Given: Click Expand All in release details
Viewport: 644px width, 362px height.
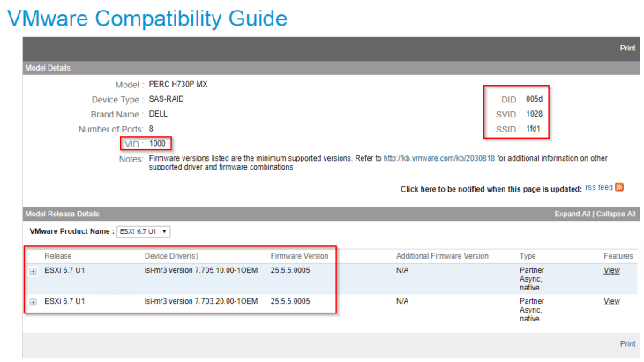Looking at the screenshot, I should coord(573,214).
